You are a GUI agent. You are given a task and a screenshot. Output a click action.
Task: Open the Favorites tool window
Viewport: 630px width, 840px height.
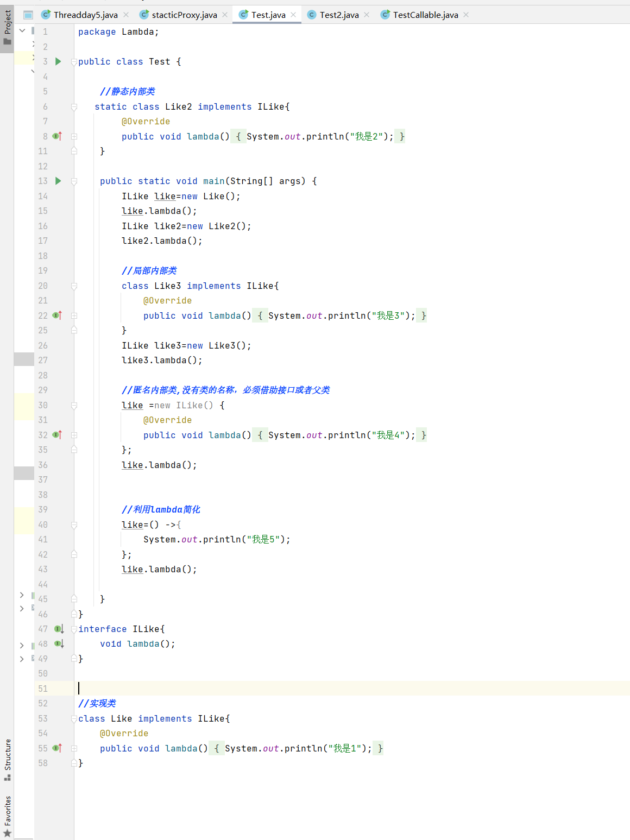point(7,816)
